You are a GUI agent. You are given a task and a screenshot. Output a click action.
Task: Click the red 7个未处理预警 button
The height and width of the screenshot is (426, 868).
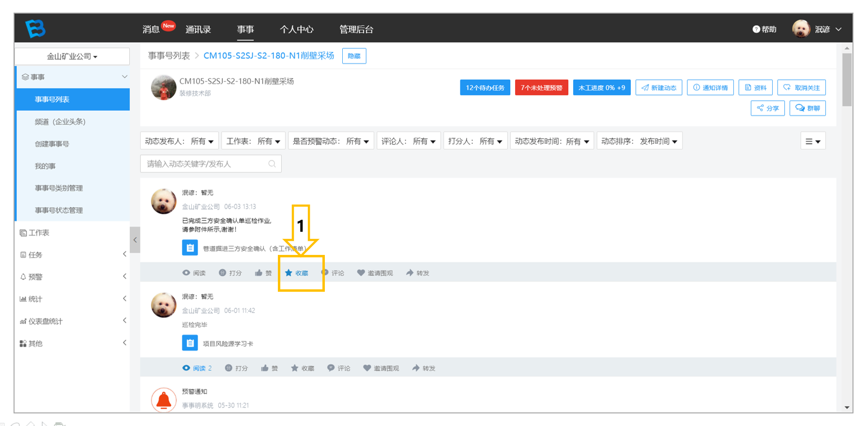[541, 88]
